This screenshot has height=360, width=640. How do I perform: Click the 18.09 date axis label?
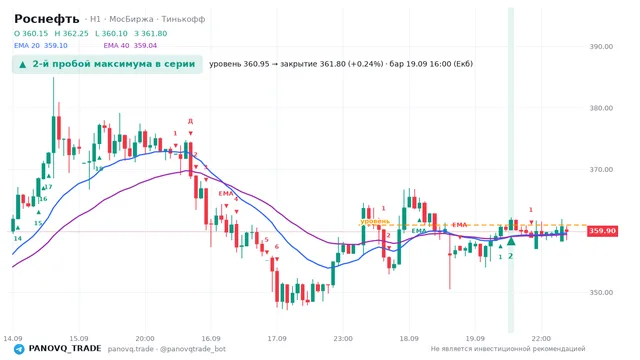click(x=409, y=338)
